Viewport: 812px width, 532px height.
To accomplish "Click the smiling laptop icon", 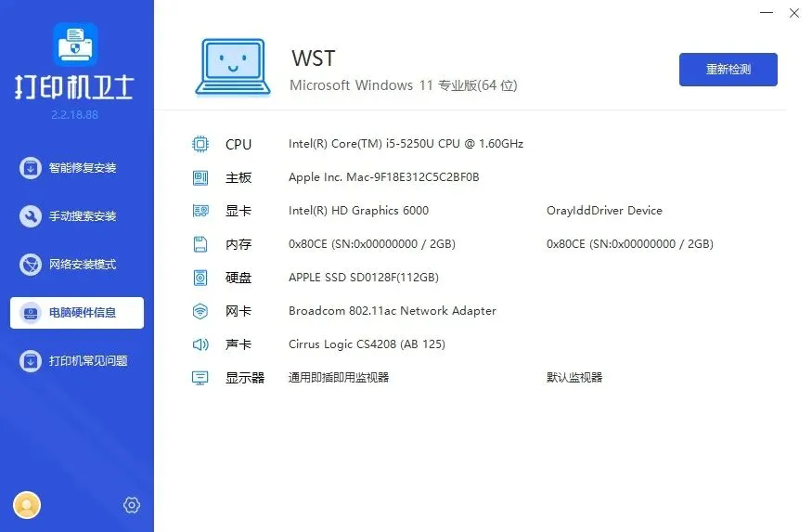I will pos(233,68).
